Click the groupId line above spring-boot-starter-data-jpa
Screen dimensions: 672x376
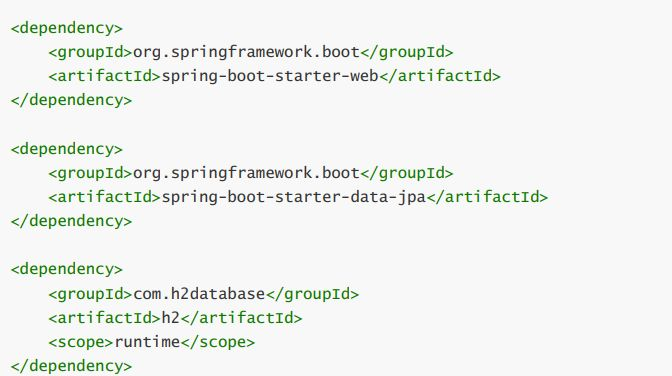[251, 173]
